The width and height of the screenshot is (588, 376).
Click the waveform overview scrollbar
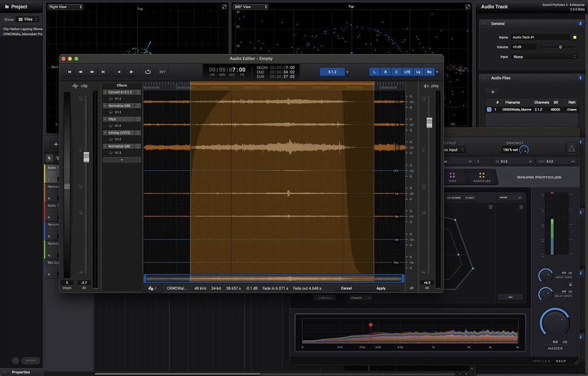(274, 279)
